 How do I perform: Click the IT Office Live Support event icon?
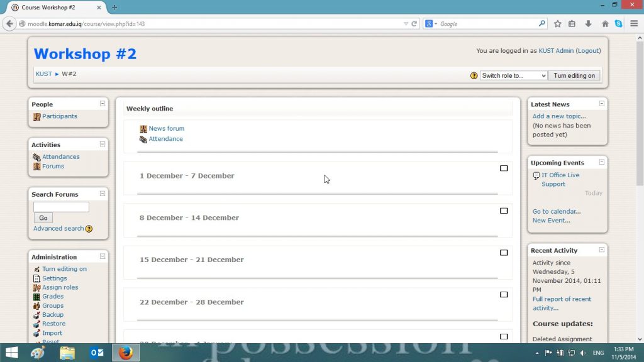[536, 176]
